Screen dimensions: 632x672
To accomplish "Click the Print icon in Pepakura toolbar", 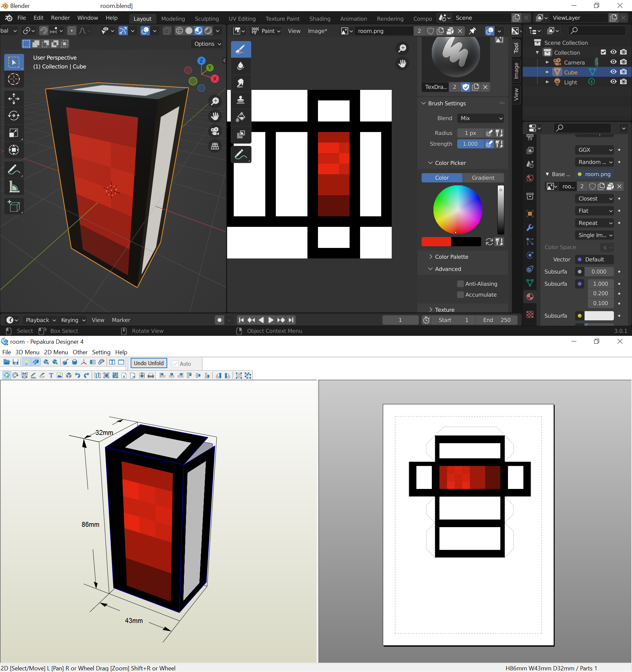I will click(x=151, y=376).
